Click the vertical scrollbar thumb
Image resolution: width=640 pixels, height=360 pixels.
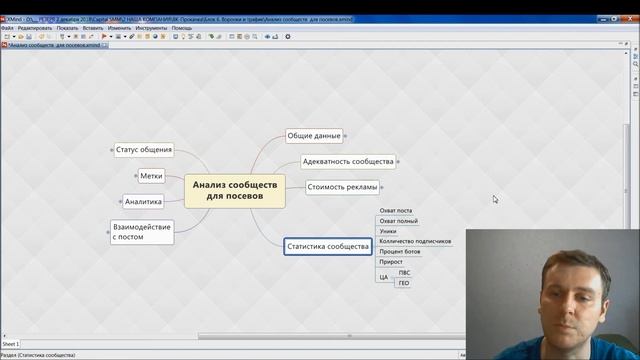(627, 176)
